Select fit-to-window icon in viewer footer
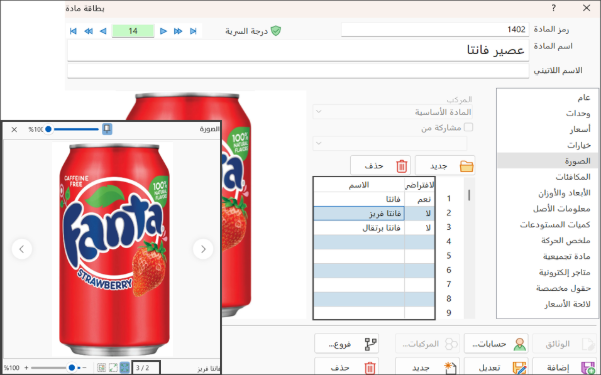The image size is (601, 375). click(x=125, y=368)
